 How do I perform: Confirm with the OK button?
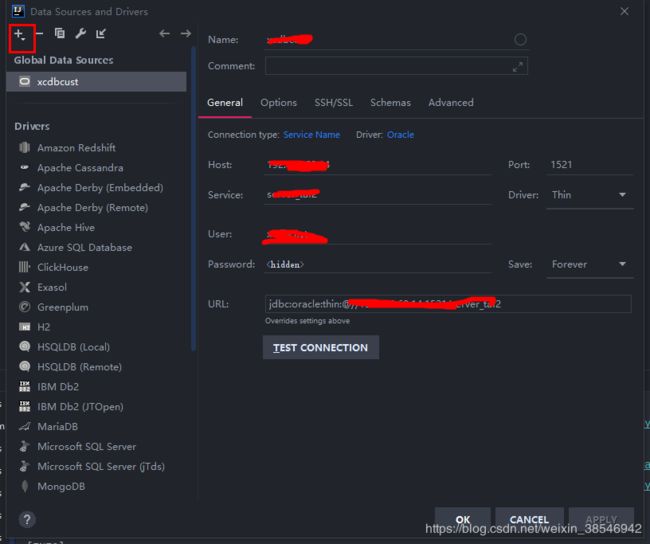click(x=463, y=519)
